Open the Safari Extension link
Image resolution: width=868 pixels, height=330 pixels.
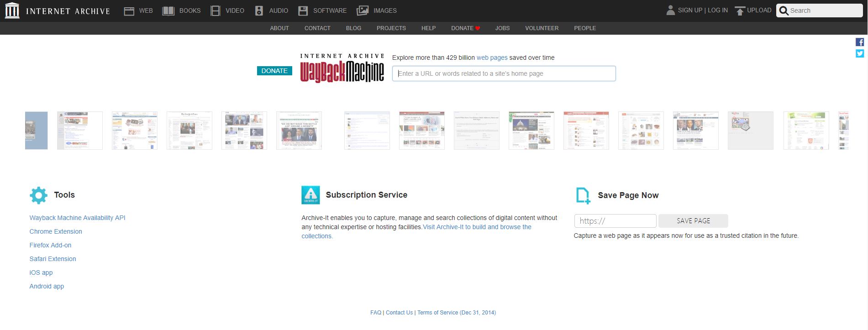[53, 259]
